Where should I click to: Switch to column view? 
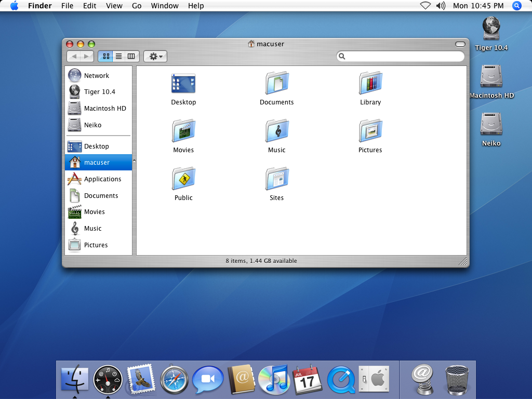tap(131, 56)
